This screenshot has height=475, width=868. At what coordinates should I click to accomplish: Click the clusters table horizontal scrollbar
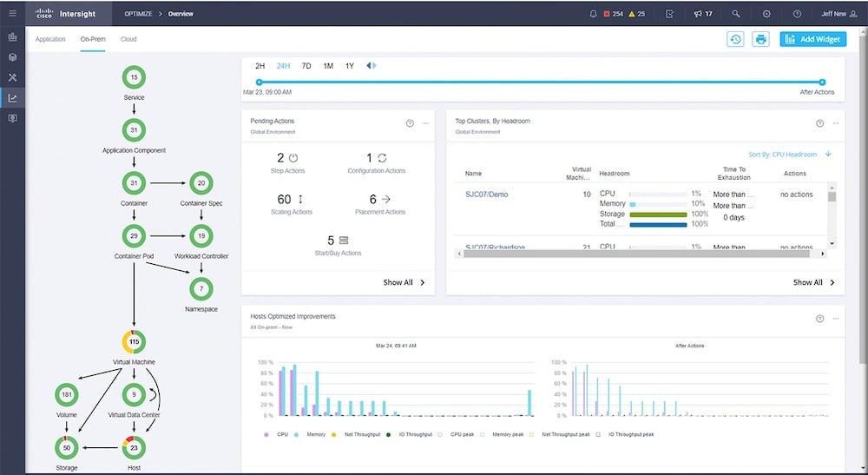636,254
